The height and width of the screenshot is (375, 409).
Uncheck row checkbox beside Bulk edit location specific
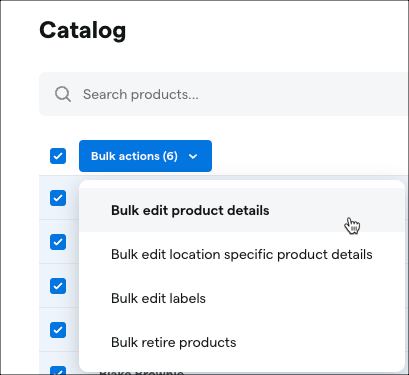pos(58,242)
